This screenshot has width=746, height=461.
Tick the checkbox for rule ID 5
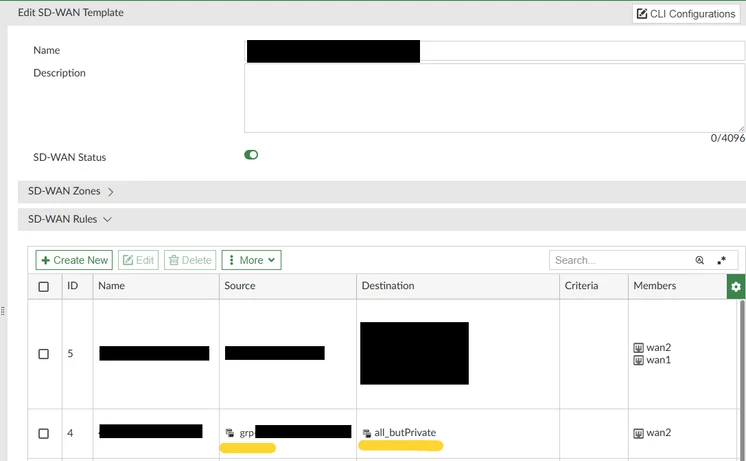click(x=43, y=354)
